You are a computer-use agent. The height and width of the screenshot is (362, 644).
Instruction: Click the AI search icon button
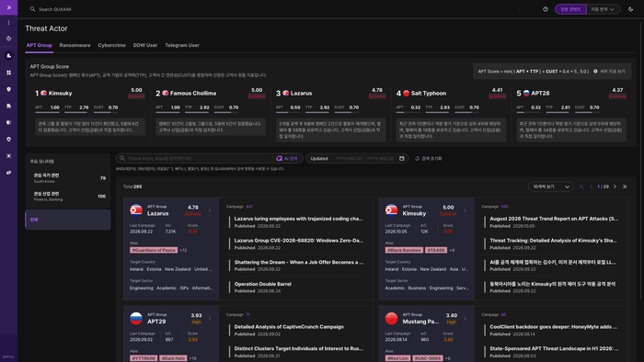(x=287, y=158)
